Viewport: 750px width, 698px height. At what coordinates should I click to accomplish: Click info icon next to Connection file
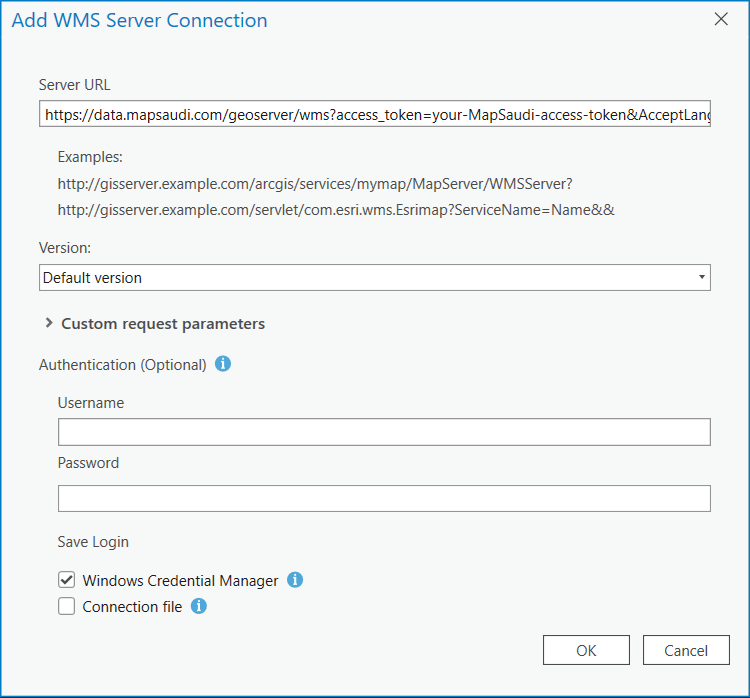point(199,606)
